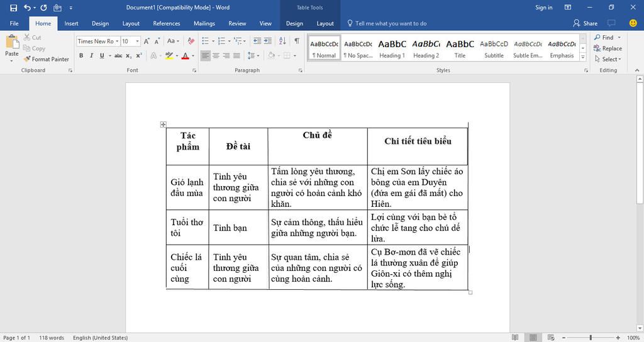Viewport: 644px width, 342px height.
Task: Clear all formatting from selection
Action: pyautogui.click(x=191, y=41)
